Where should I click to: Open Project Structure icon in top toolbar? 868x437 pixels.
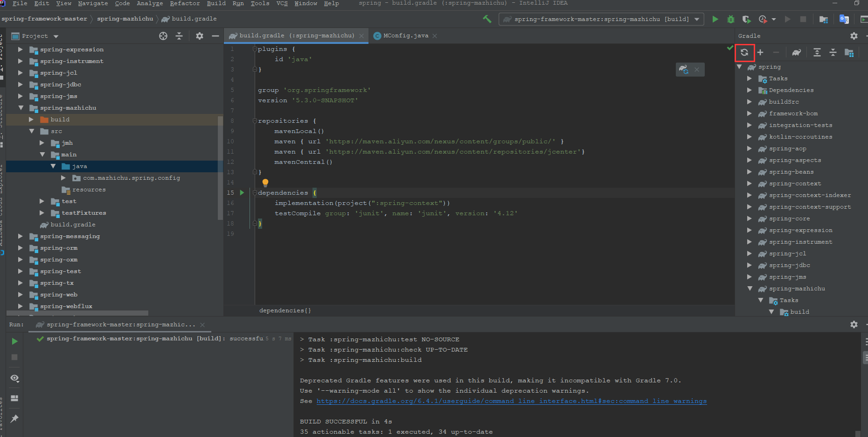coord(823,19)
